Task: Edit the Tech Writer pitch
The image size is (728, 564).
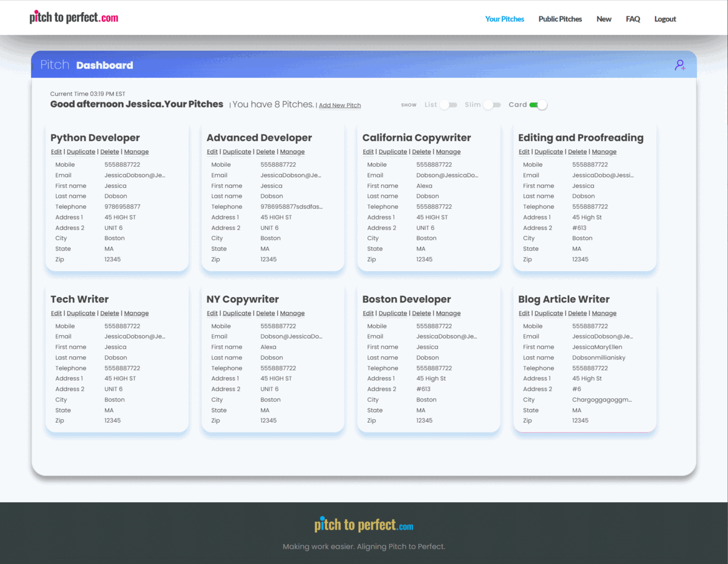Action: pos(56,314)
